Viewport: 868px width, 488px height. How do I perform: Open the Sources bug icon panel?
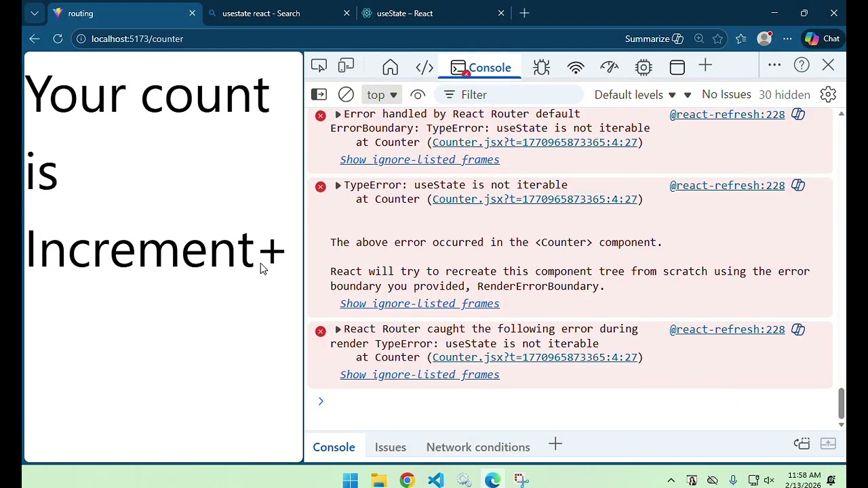[541, 66]
